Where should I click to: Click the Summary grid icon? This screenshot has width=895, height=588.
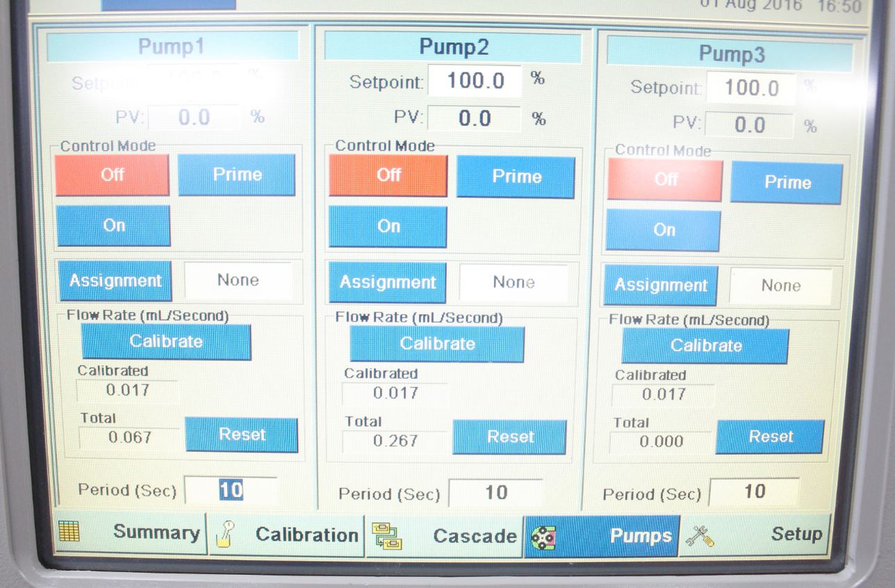(69, 532)
